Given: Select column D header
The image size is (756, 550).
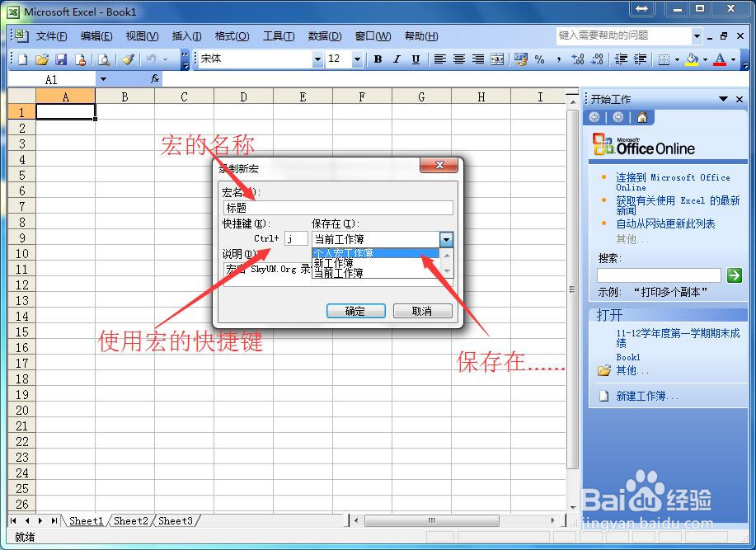Looking at the screenshot, I should coord(243,96).
